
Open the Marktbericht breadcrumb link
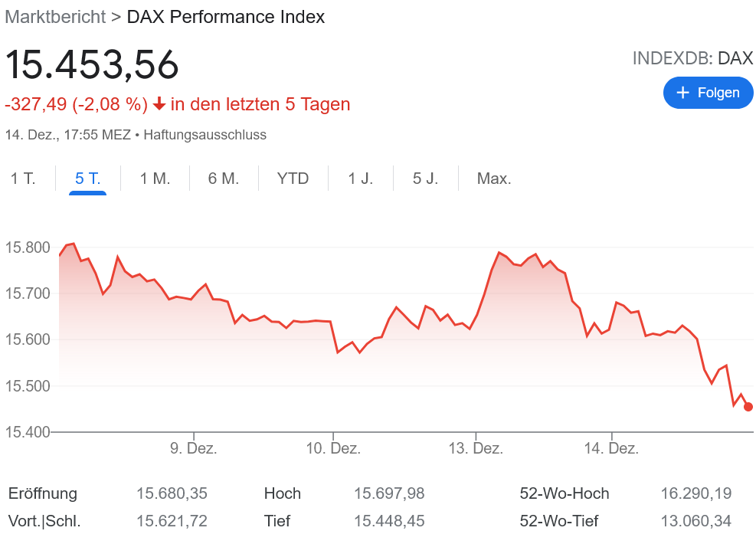click(52, 17)
